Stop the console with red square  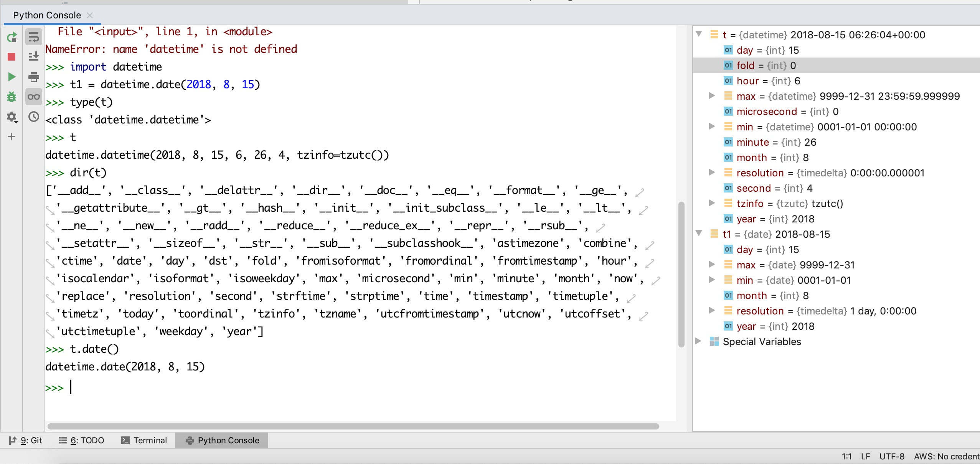(x=12, y=57)
